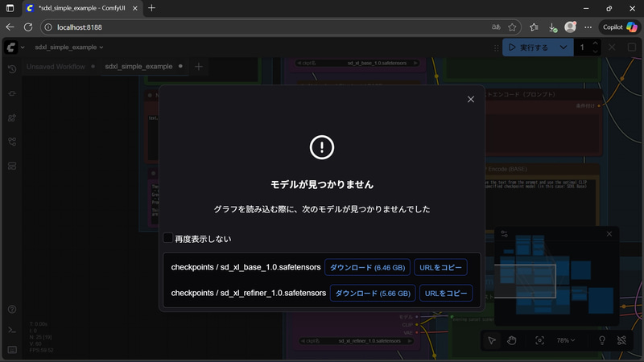644x362 pixels.
Task: Toggle the bottom panel square icon
Action: point(632,47)
